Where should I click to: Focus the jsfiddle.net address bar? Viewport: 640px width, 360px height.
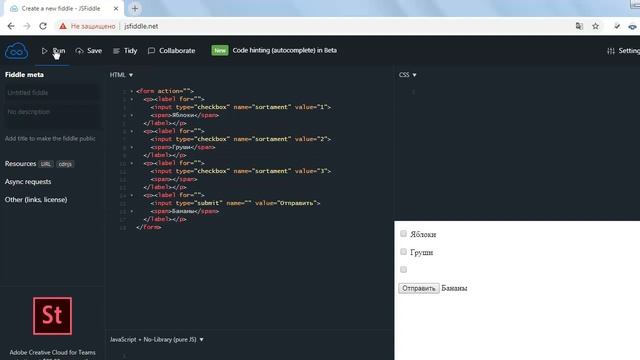click(x=141, y=26)
